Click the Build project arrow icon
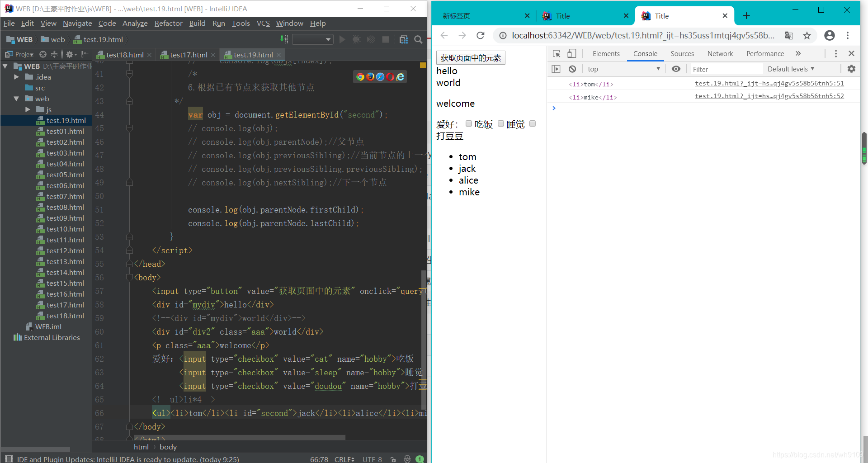 pos(284,39)
